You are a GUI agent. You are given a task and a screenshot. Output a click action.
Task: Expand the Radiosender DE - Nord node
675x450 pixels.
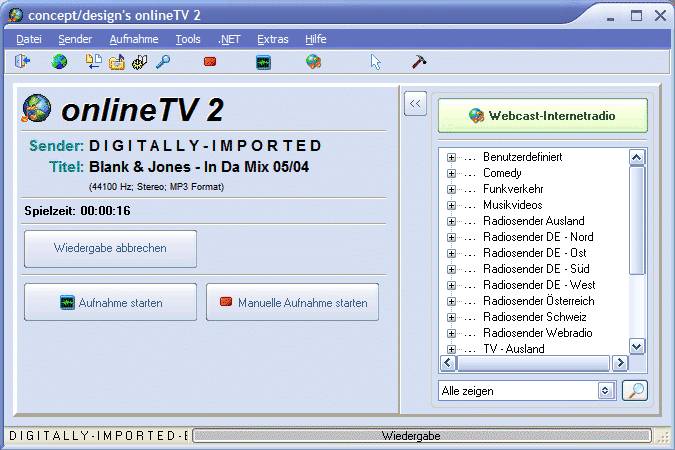451,237
